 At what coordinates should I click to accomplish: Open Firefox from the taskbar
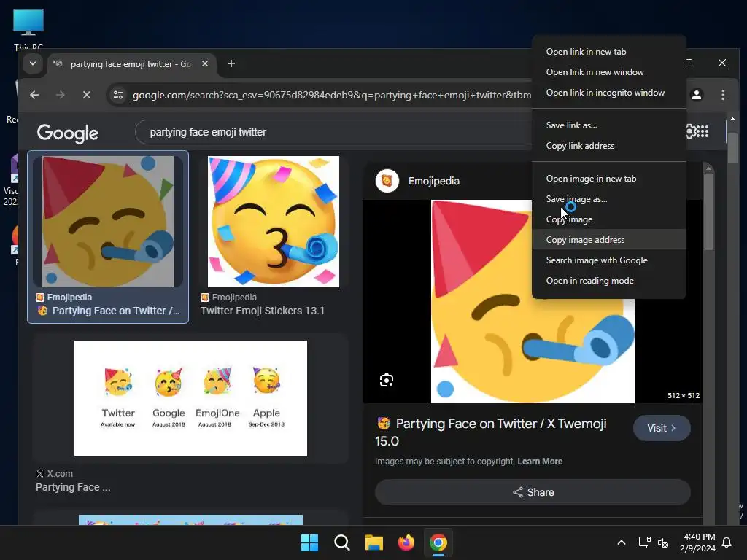point(406,542)
